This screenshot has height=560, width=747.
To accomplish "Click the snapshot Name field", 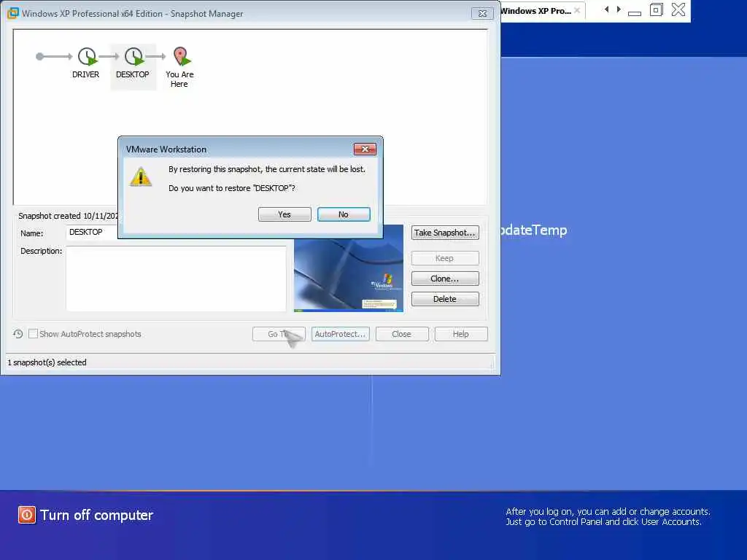I will (x=93, y=233).
